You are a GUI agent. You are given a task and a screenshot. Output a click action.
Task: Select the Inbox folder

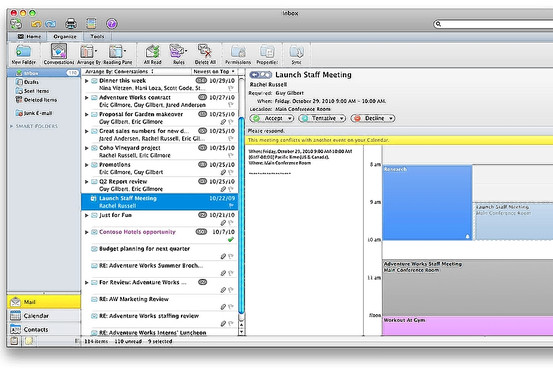pyautogui.click(x=43, y=73)
